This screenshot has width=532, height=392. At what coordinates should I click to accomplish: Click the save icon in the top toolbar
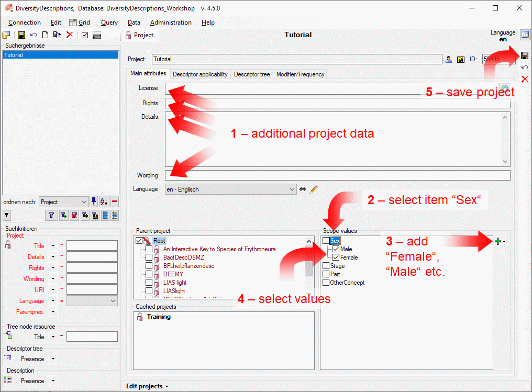[x=21, y=35]
